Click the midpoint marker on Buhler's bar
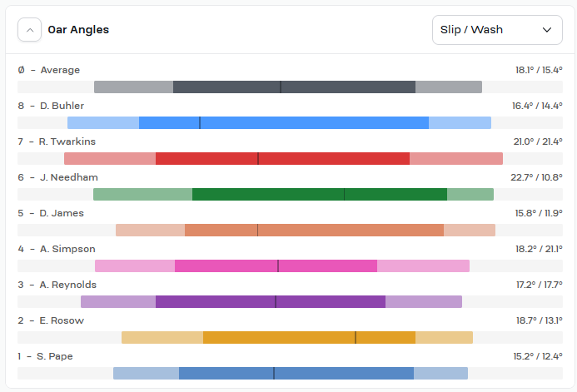The height and width of the screenshot is (392, 577). point(200,123)
